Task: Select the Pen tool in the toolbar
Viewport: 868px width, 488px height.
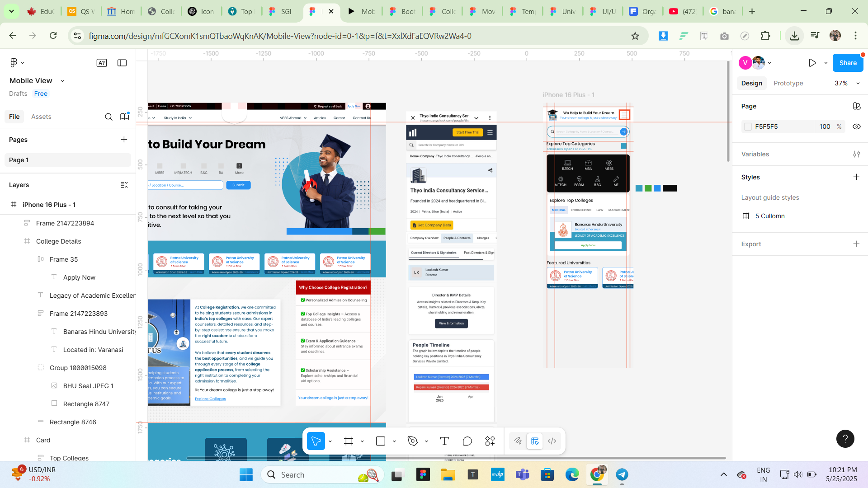Action: [412, 441]
